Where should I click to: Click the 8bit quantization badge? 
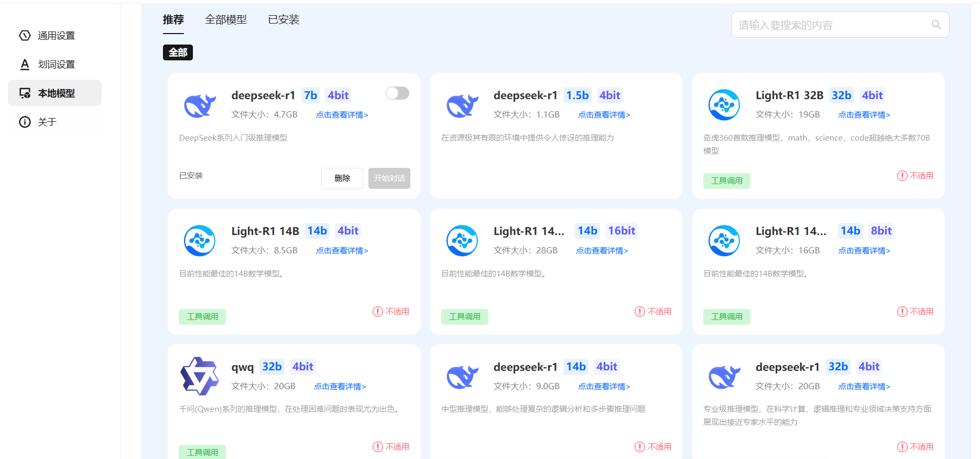pyautogui.click(x=881, y=231)
